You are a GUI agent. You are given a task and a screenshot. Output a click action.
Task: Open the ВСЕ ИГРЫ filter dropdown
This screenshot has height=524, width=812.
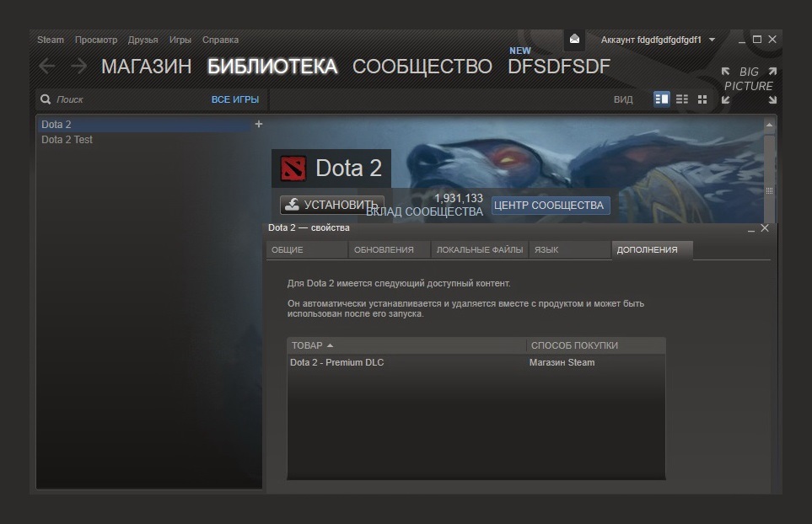pos(235,99)
